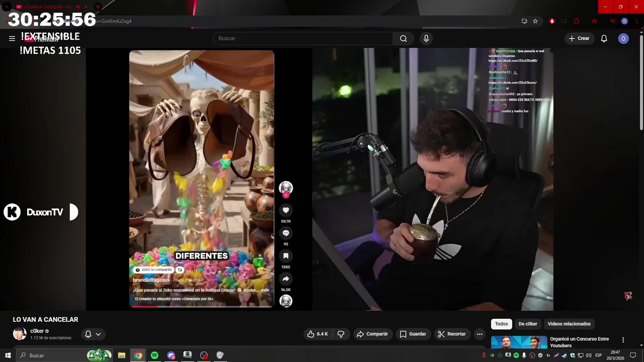The image size is (644, 362).
Task: Select the Videos relacionados filter chip
Action: [x=569, y=324]
